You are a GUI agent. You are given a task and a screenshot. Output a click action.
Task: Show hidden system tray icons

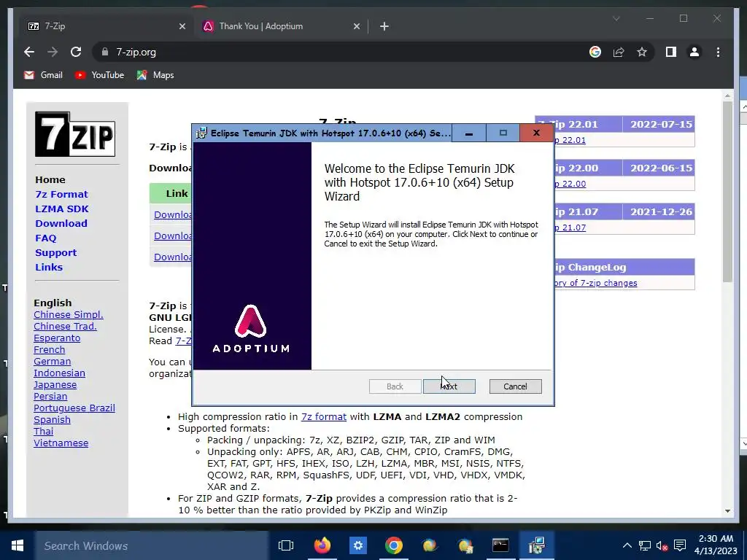[x=627, y=545]
